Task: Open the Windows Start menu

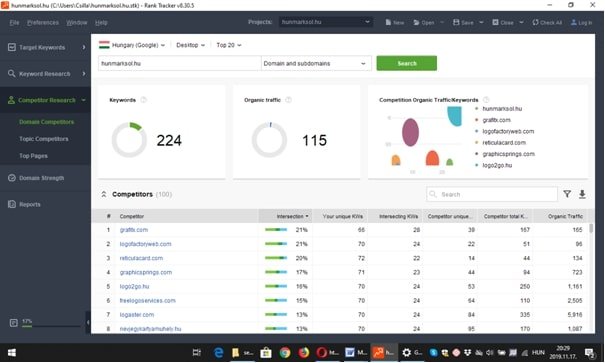Action: coord(12,353)
